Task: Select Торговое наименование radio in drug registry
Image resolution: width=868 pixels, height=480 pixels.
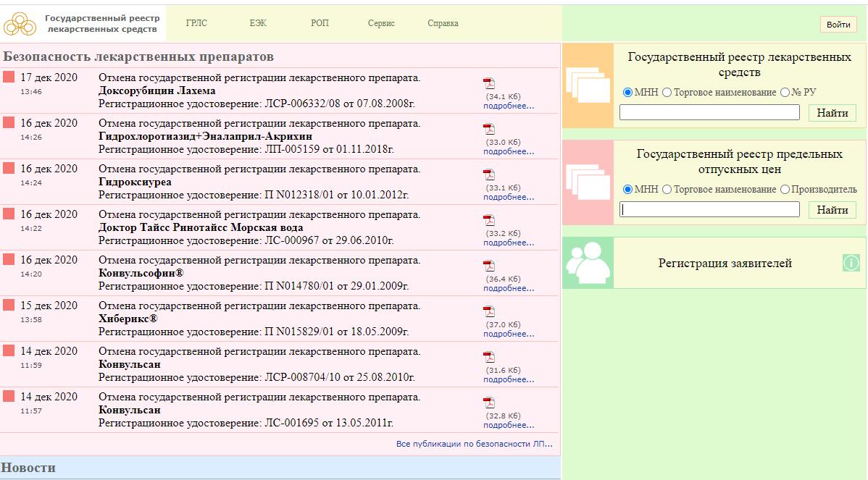Action: tap(667, 93)
